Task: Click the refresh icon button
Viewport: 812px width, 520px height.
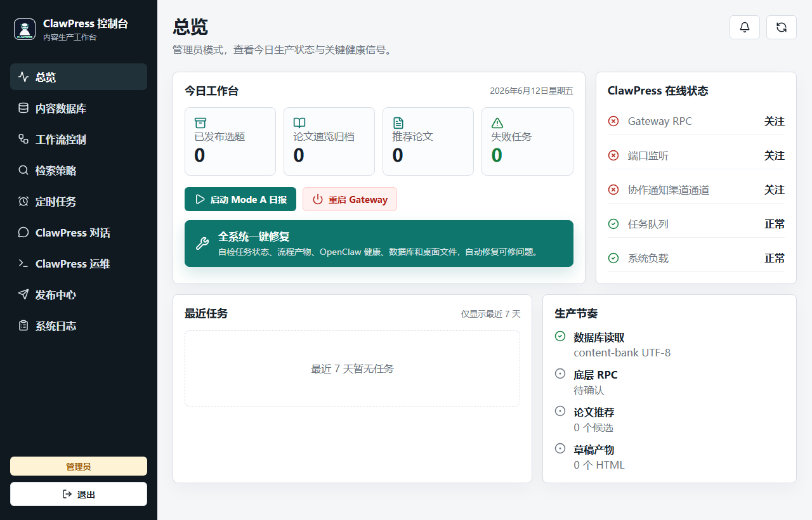Action: point(782,27)
